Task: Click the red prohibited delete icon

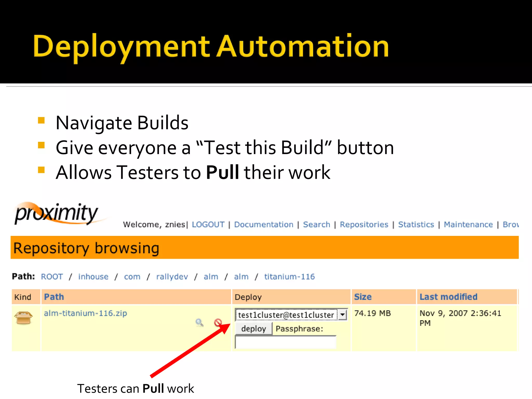Action: (x=218, y=322)
